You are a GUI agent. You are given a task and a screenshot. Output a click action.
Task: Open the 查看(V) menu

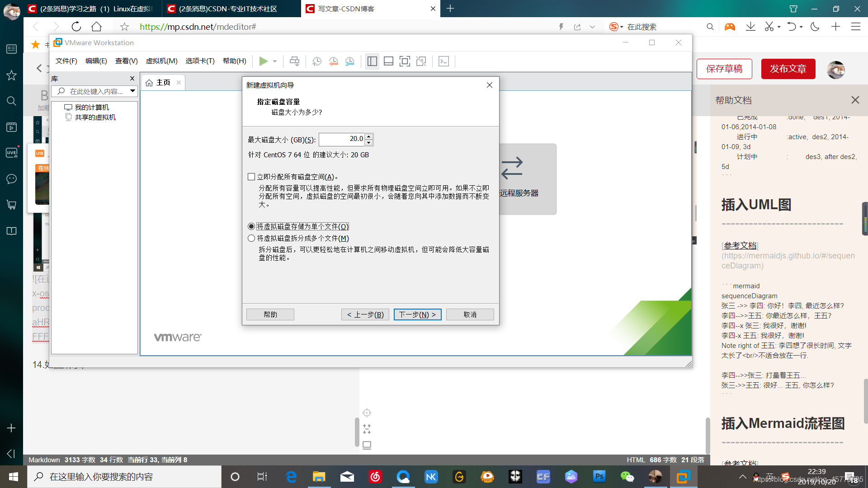126,61
